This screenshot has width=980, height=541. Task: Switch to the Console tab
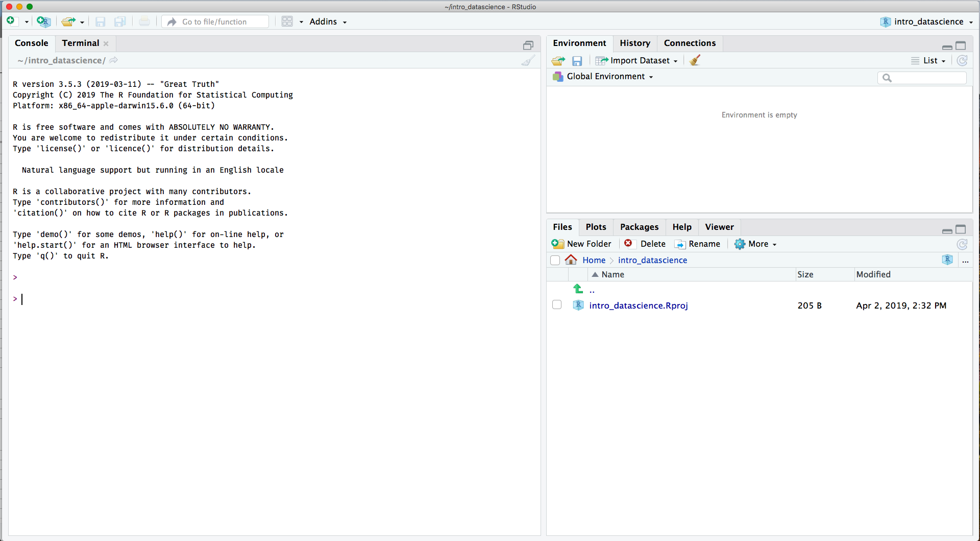32,43
